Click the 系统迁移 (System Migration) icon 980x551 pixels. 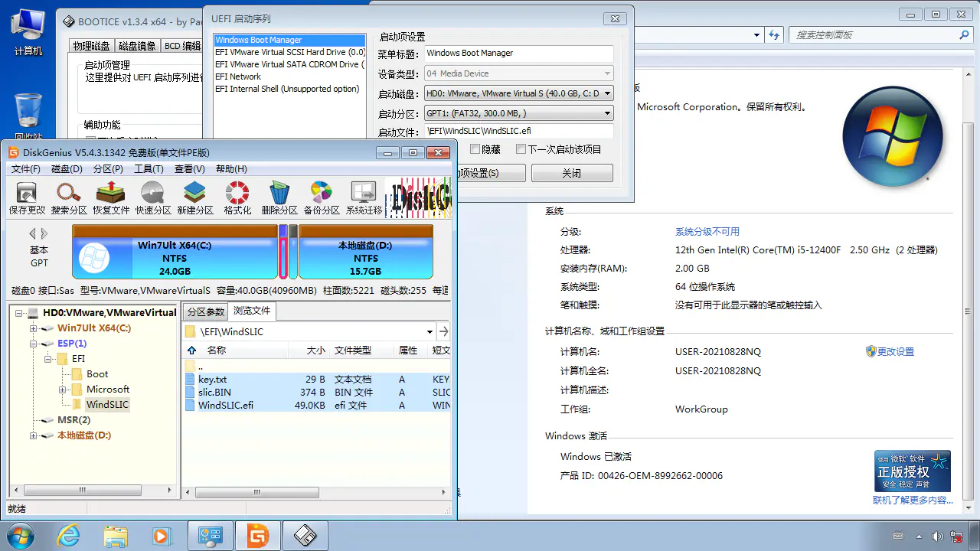pos(364,197)
